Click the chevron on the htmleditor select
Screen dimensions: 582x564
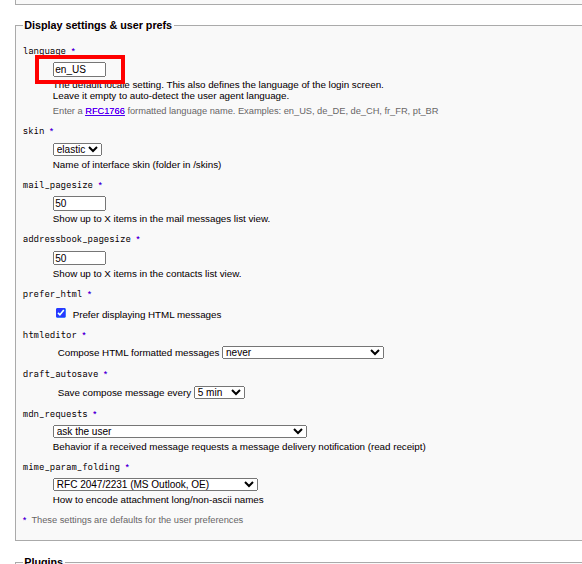(x=375, y=352)
